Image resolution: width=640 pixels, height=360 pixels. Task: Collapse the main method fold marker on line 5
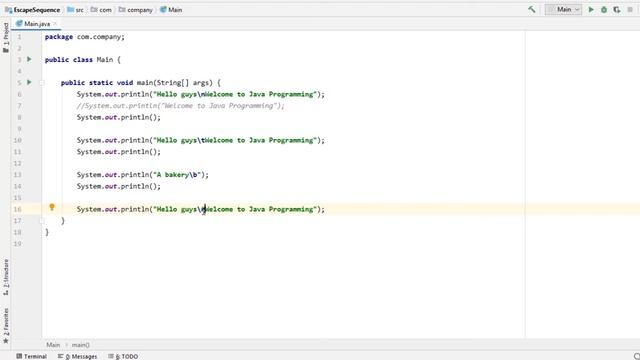(42, 82)
